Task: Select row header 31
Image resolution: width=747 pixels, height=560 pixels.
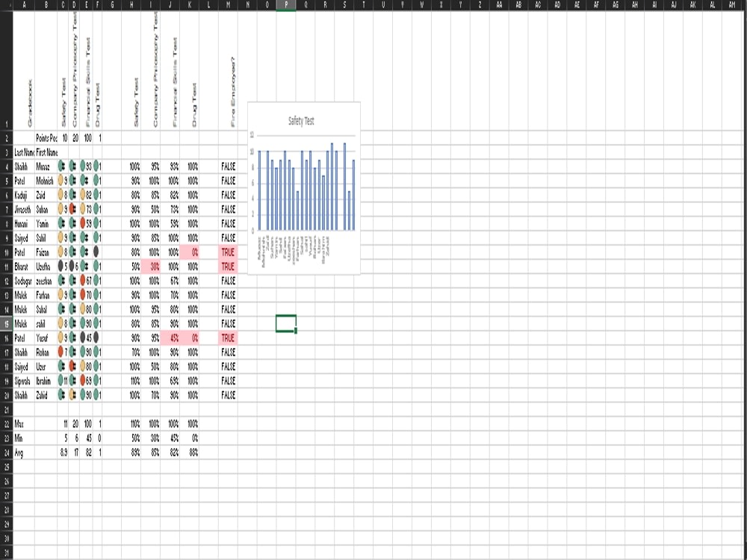Action: (6, 553)
